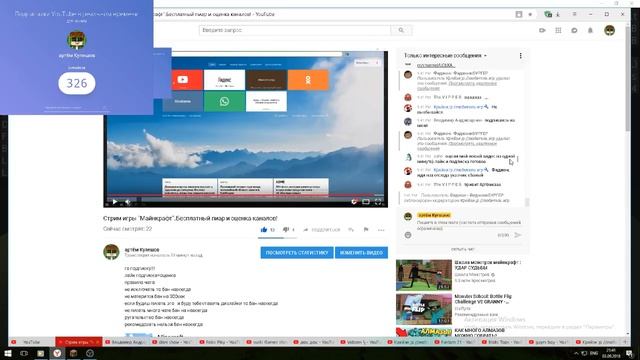Focus the YouTube search field
This screenshot has height=360, width=640.
click(x=295, y=30)
